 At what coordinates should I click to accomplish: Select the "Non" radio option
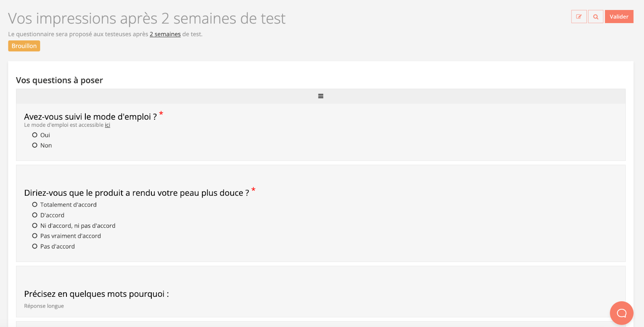pyautogui.click(x=35, y=145)
